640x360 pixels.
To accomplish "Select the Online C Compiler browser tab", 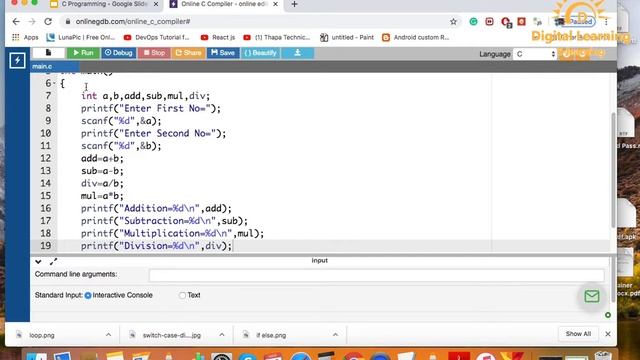I will [x=224, y=4].
